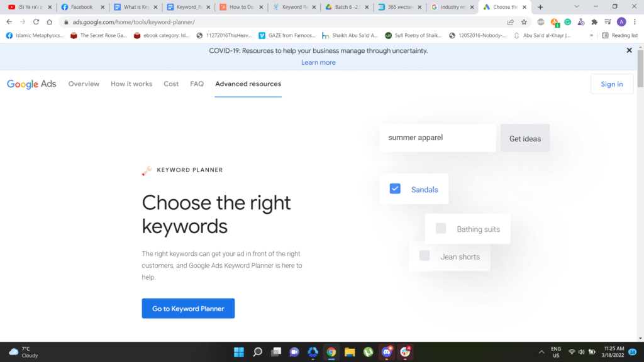The width and height of the screenshot is (644, 362).
Task: Open the Grammarly extension
Action: 568,21
